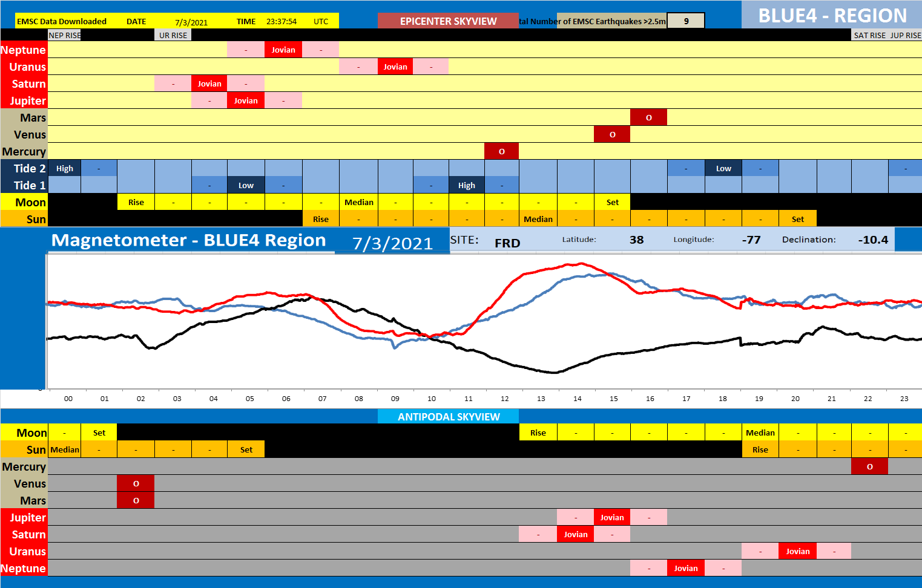This screenshot has width=922, height=588.
Task: Click the O marker in epicenter Venus row
Action: pyautogui.click(x=612, y=134)
